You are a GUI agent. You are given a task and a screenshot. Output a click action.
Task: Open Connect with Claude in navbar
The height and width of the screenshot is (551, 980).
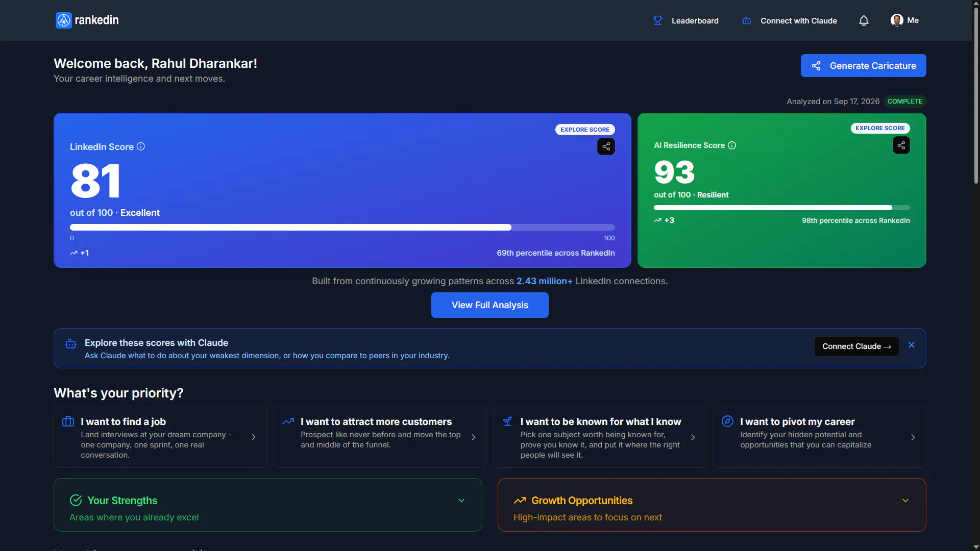pyautogui.click(x=789, y=20)
